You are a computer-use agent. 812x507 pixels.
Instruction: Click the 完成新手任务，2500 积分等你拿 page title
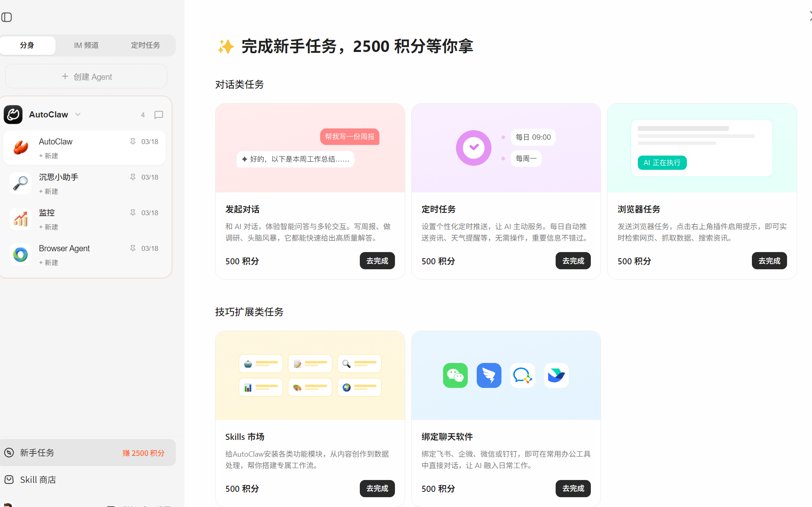pos(357,46)
